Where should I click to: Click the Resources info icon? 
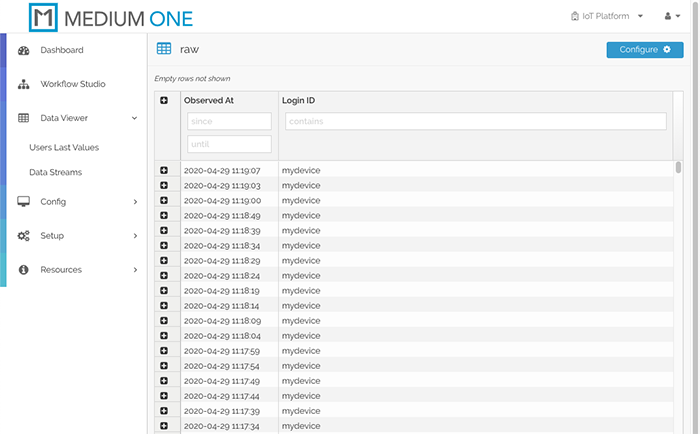coord(23,270)
